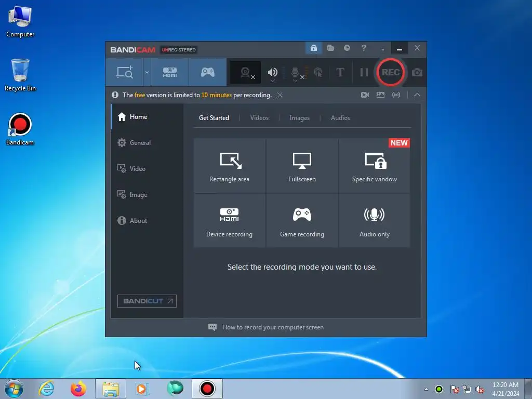532x399 pixels.
Task: Dismiss the free version notice
Action: (280, 95)
